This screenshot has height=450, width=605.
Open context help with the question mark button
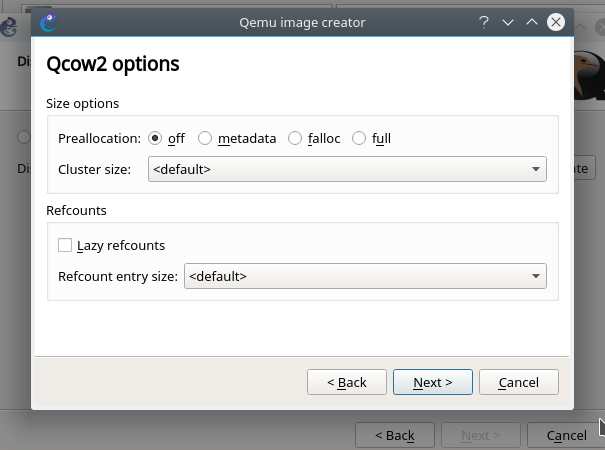tap(484, 21)
